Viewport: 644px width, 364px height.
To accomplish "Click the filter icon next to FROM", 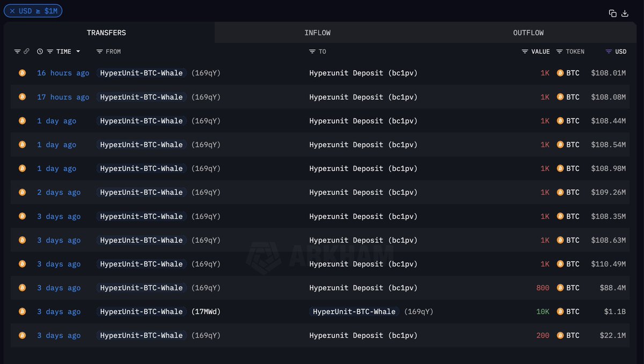I will [99, 51].
